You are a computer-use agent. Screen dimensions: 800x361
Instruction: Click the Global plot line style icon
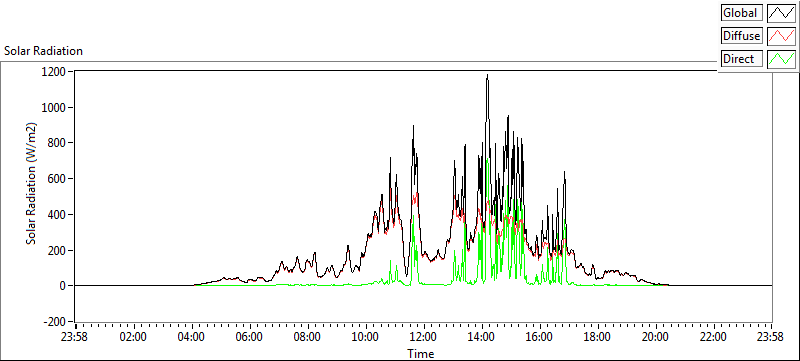782,13
